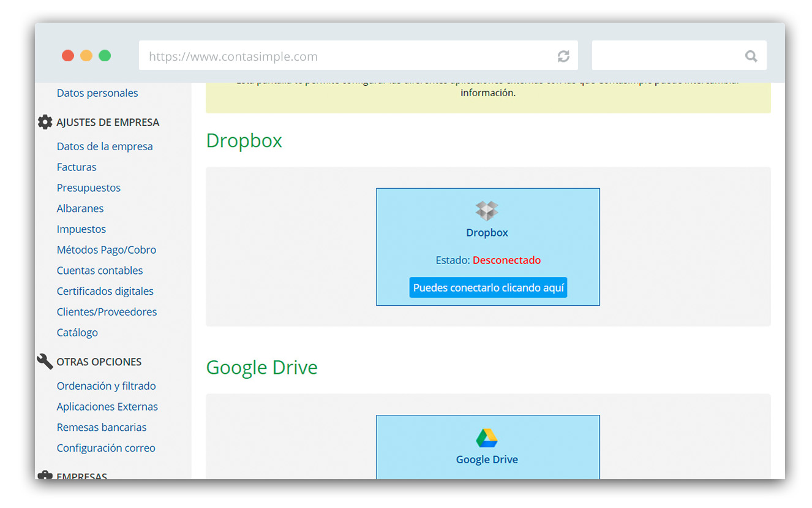Focus the browser search field
The image size is (812, 508).
(679, 56)
